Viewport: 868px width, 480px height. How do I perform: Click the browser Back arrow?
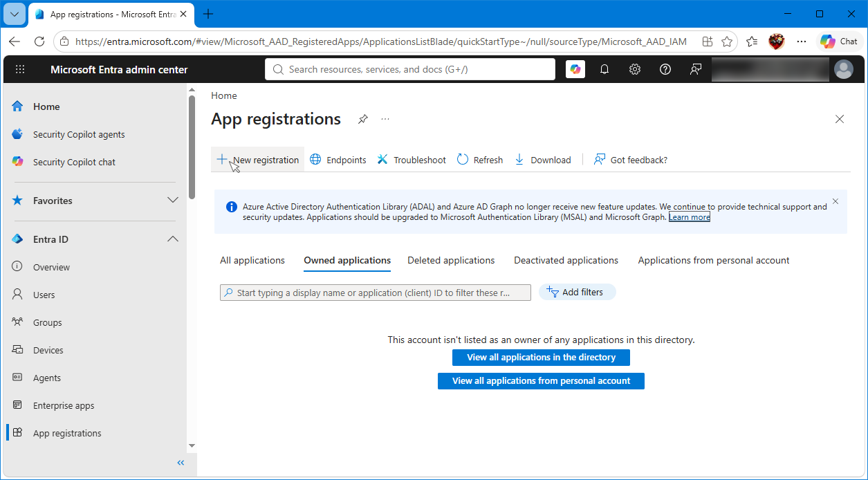pos(15,41)
